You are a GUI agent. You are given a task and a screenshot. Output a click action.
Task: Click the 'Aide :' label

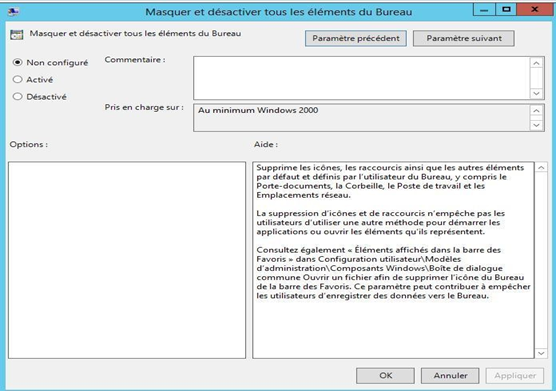click(x=266, y=144)
